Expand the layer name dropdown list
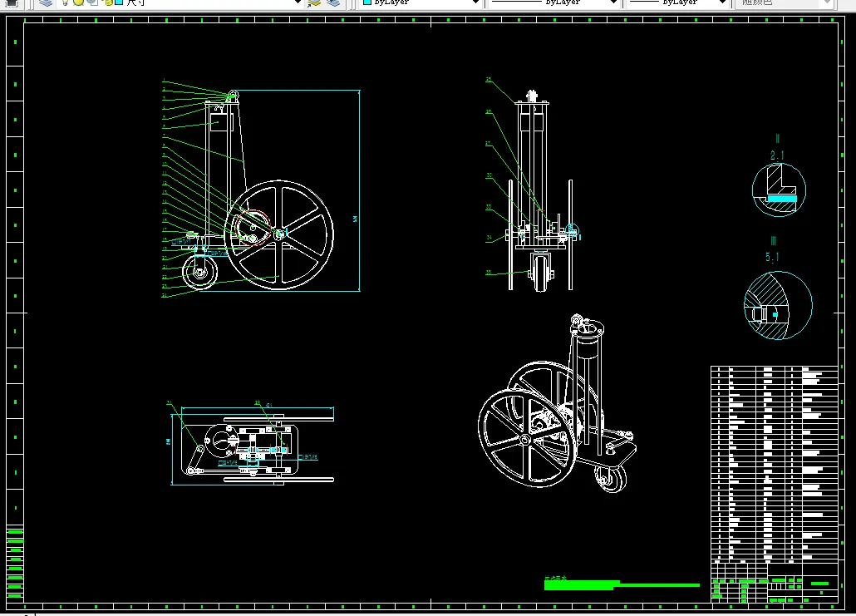The width and height of the screenshot is (856, 616). point(298,2)
